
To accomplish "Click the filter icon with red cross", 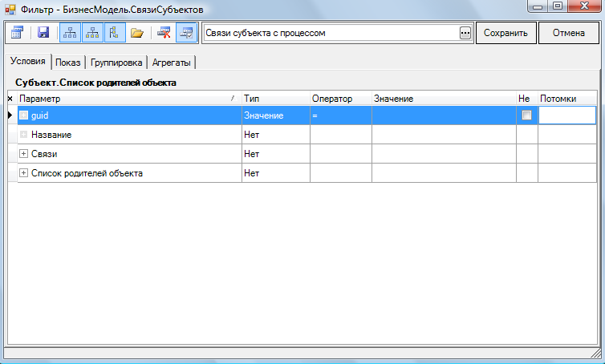I will [x=164, y=33].
